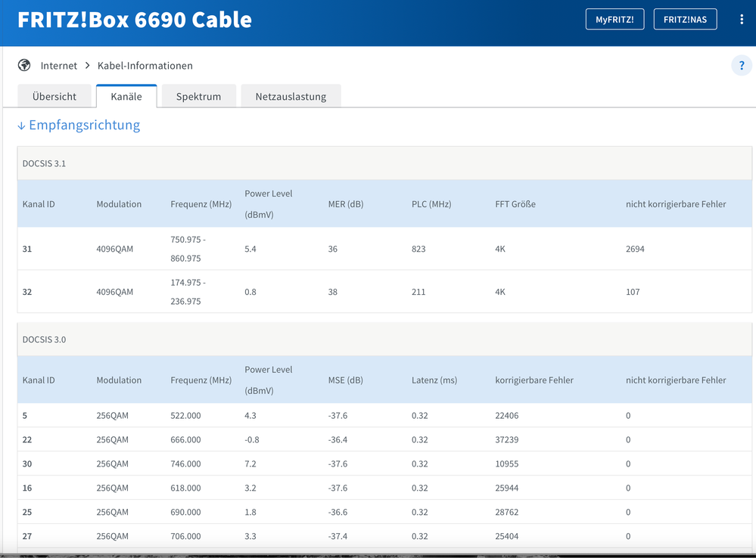Open the Spektrum tab

(198, 96)
